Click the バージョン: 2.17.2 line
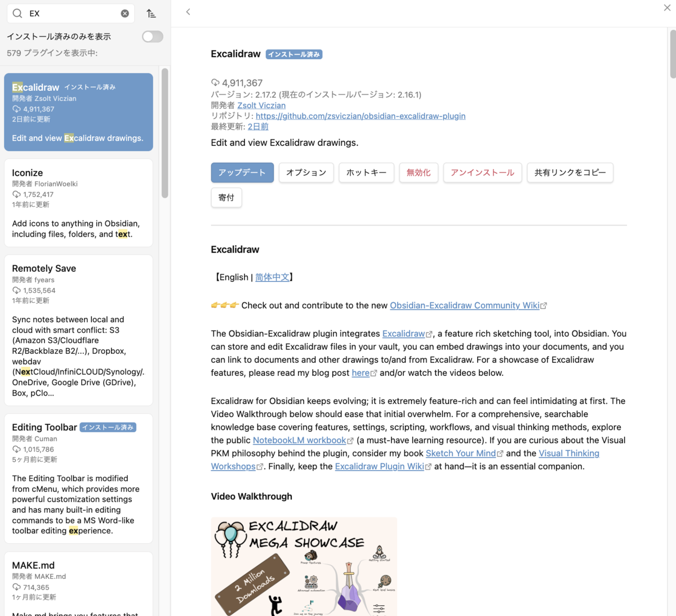676x616 pixels. [x=316, y=95]
